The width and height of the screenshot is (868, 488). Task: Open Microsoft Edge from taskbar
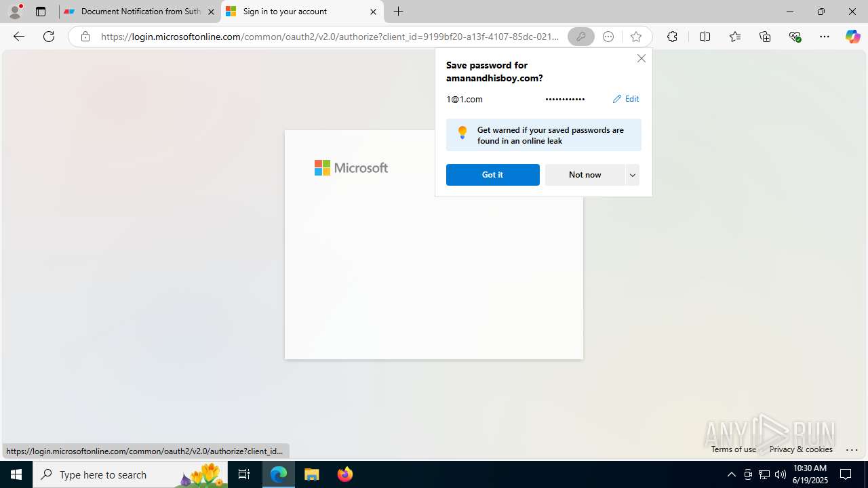[x=279, y=474]
